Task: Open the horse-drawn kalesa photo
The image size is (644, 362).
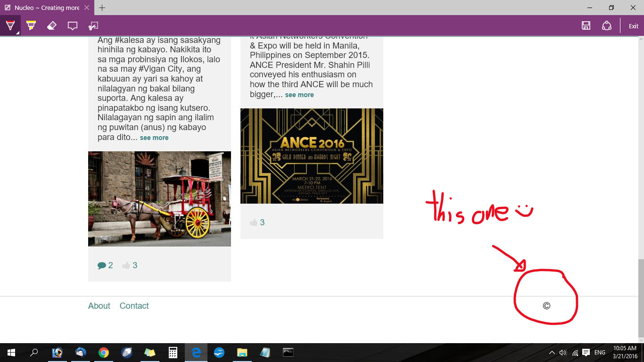Action: 159,199
